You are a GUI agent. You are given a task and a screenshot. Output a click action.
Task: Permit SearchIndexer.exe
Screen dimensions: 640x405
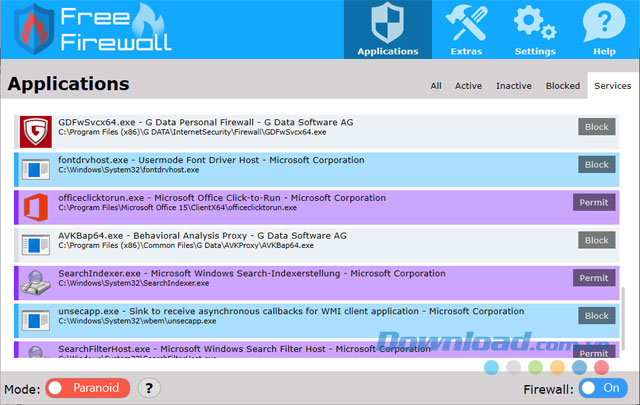tap(594, 278)
